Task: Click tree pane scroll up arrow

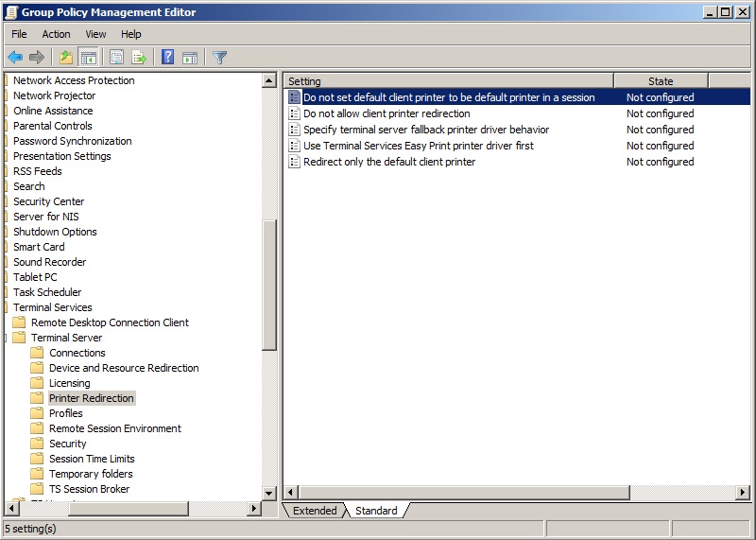Action: coord(269,80)
